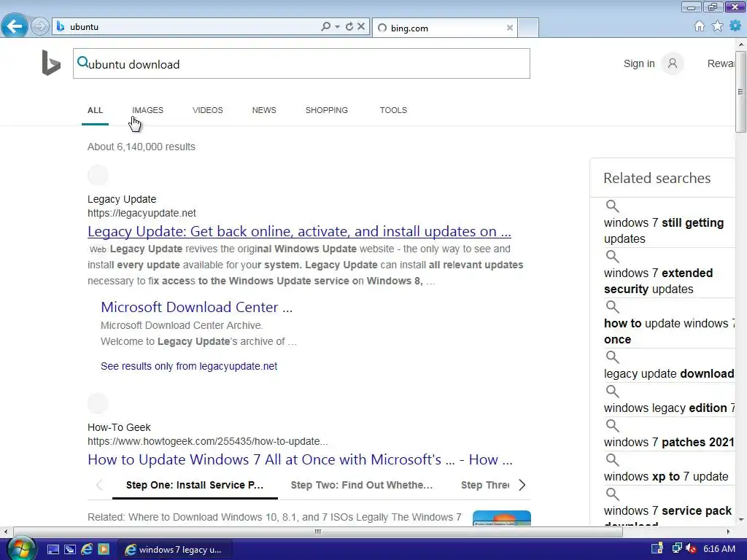Open 'How to Update Windows 7 All at Once' result
The height and width of the screenshot is (560, 747).
pyautogui.click(x=300, y=459)
